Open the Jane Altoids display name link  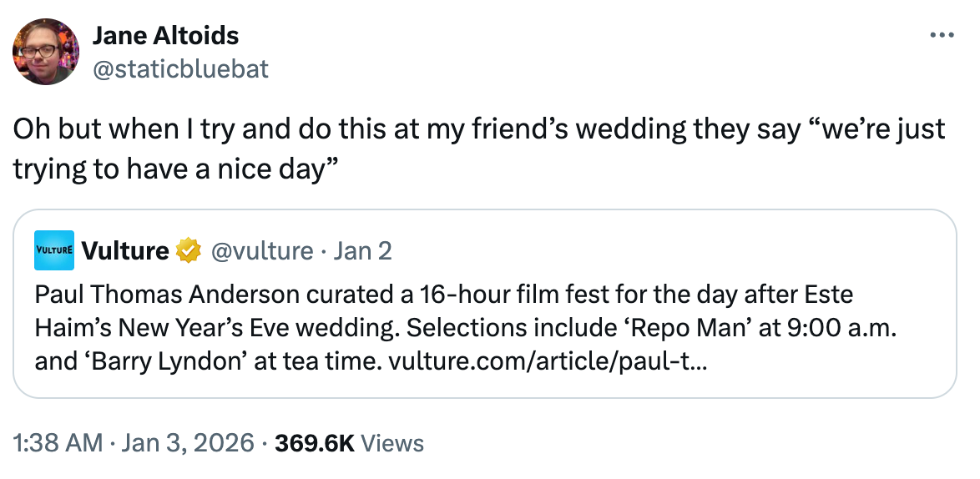tap(165, 36)
